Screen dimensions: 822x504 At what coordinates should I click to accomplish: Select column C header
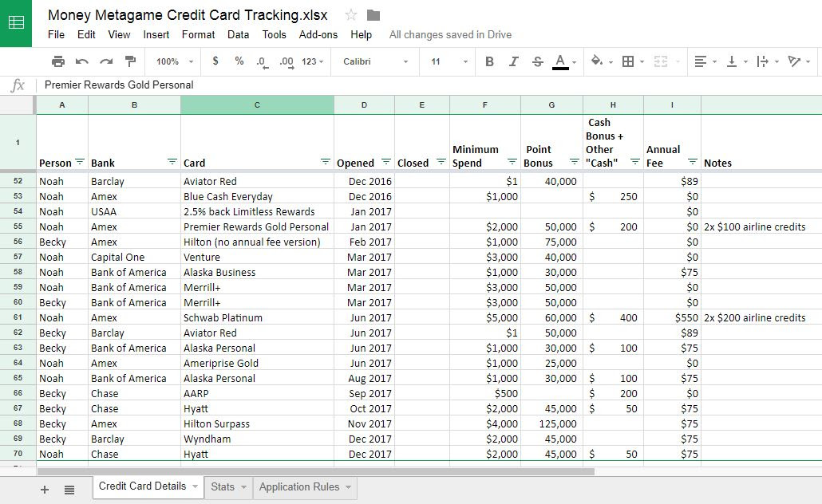point(257,104)
